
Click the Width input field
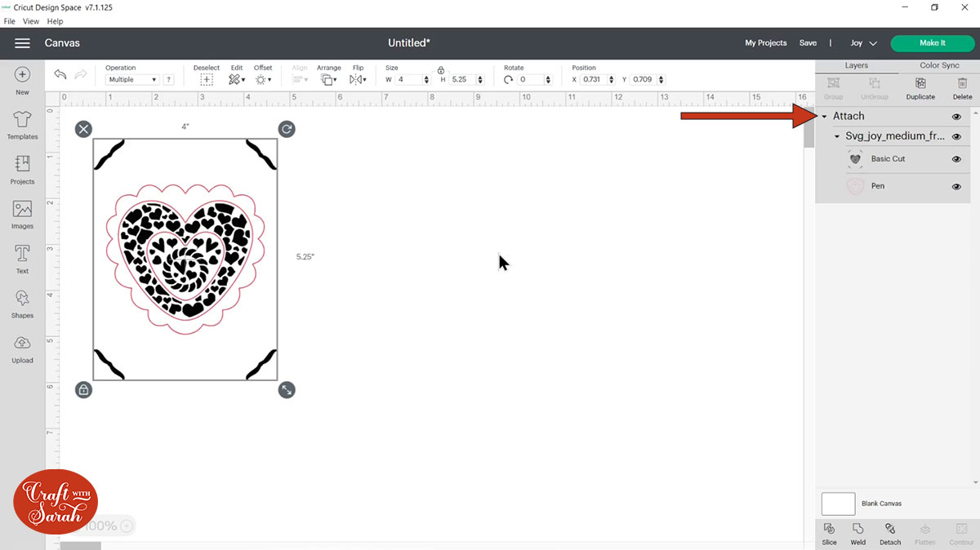pyautogui.click(x=408, y=80)
